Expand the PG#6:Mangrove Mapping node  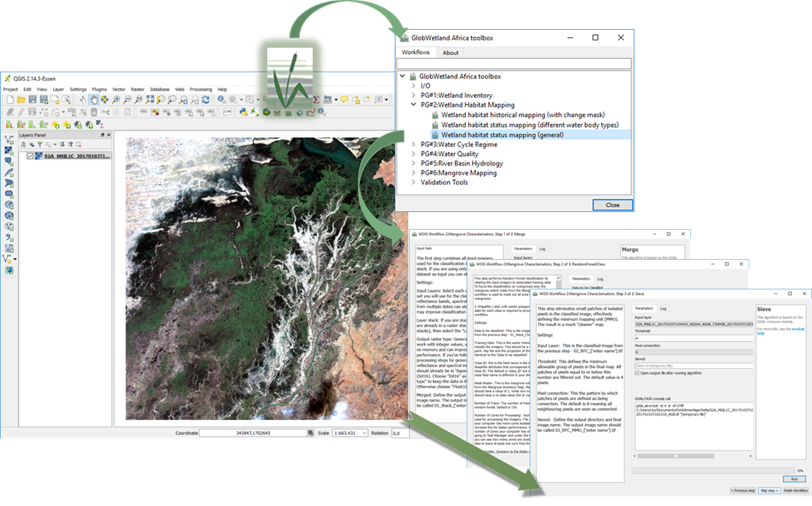point(413,173)
